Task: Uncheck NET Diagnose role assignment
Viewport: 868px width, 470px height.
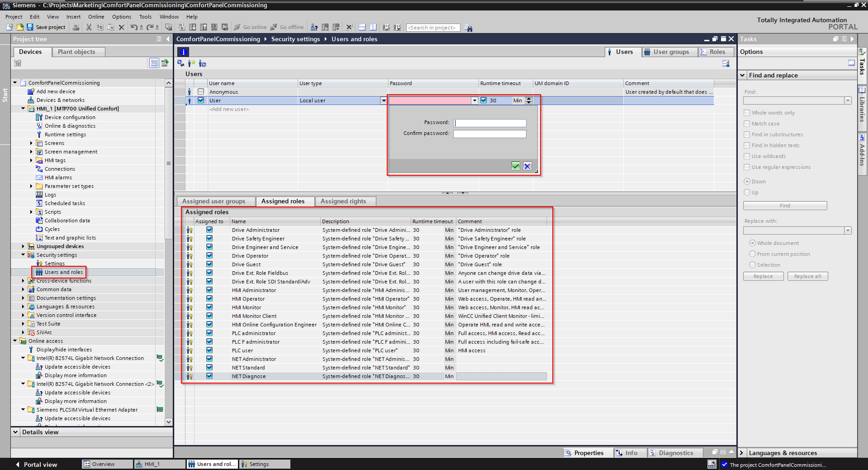Action: 209,376
